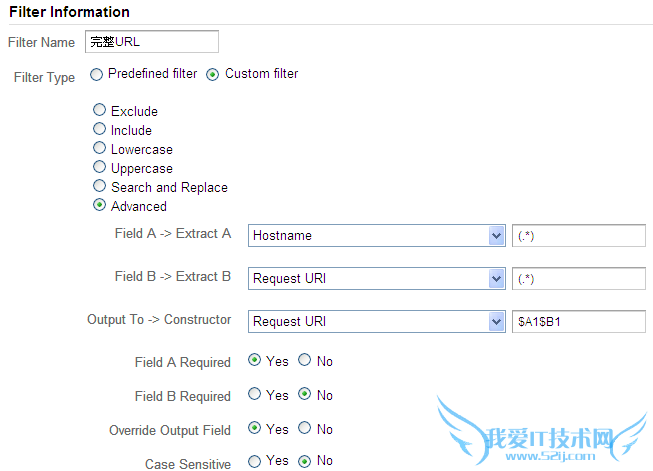Screen dimensions: 653x471
Task: Click the Extract A pattern field
Action: pos(578,236)
